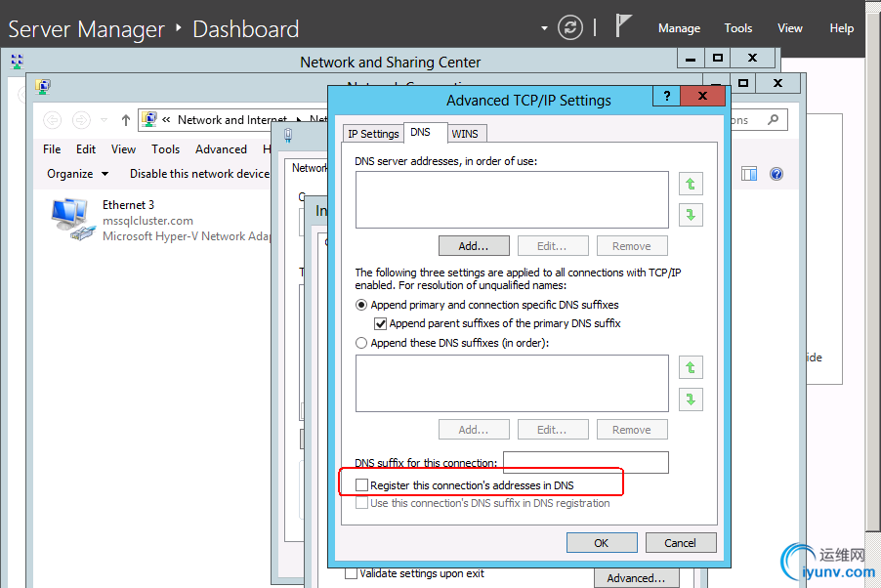Open recent locations dropdown arrow
881x588 pixels.
point(104,120)
